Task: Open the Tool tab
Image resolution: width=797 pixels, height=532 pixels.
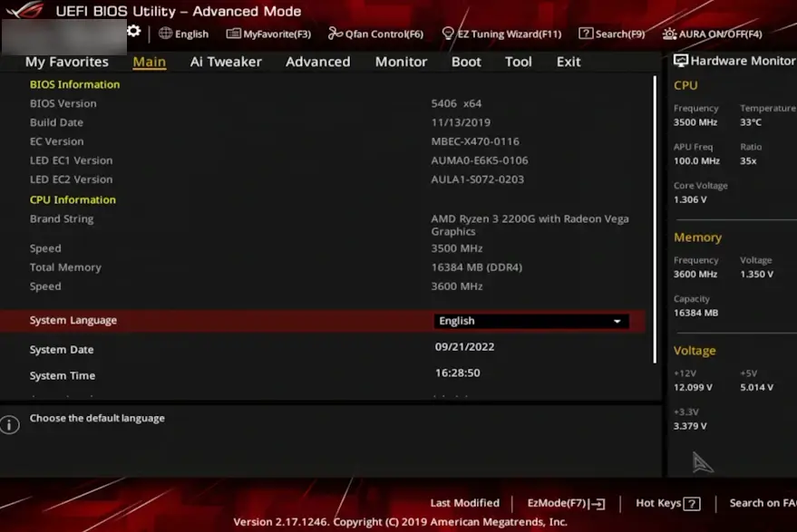Action: (x=519, y=62)
